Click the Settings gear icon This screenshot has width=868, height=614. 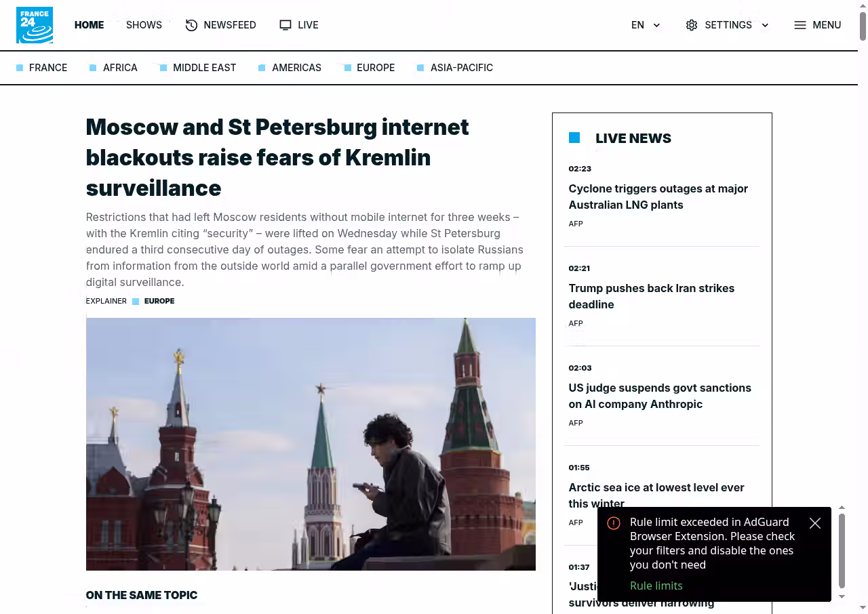point(692,25)
